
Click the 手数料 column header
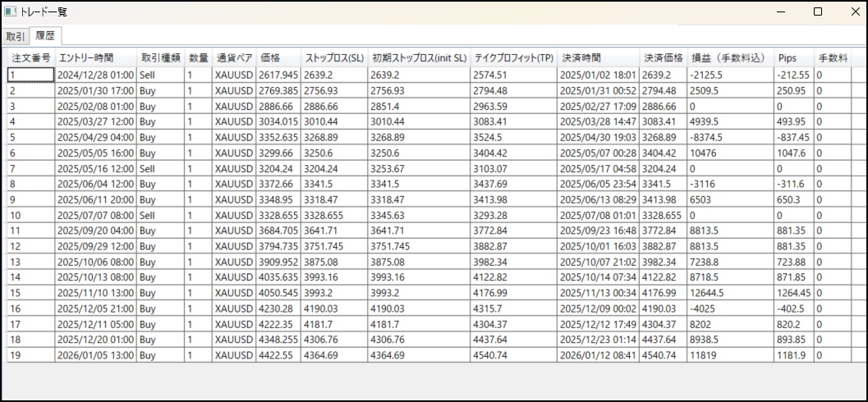tap(831, 58)
